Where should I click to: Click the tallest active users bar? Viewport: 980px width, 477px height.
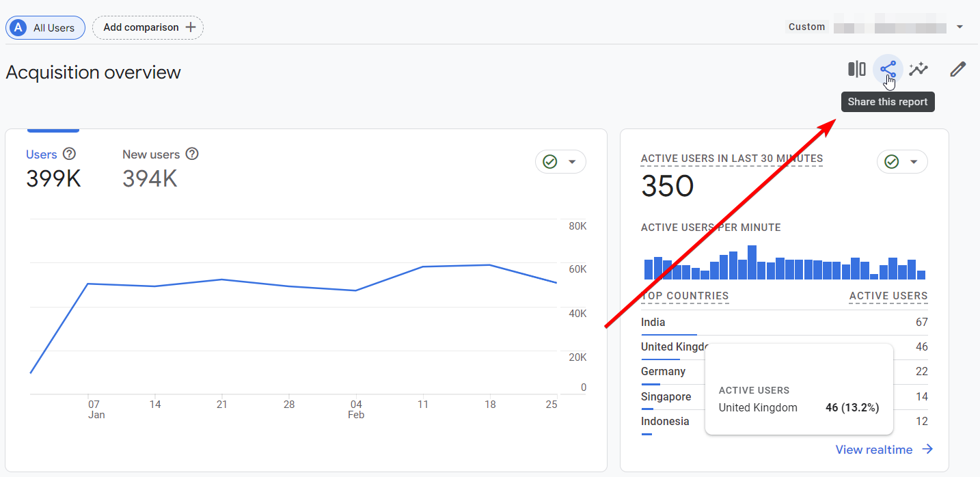coord(752,262)
